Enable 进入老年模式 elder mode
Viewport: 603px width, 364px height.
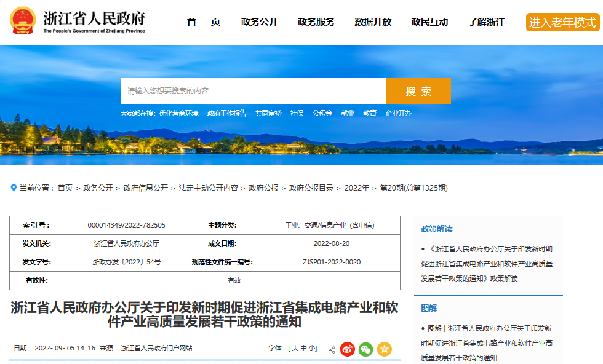click(562, 22)
